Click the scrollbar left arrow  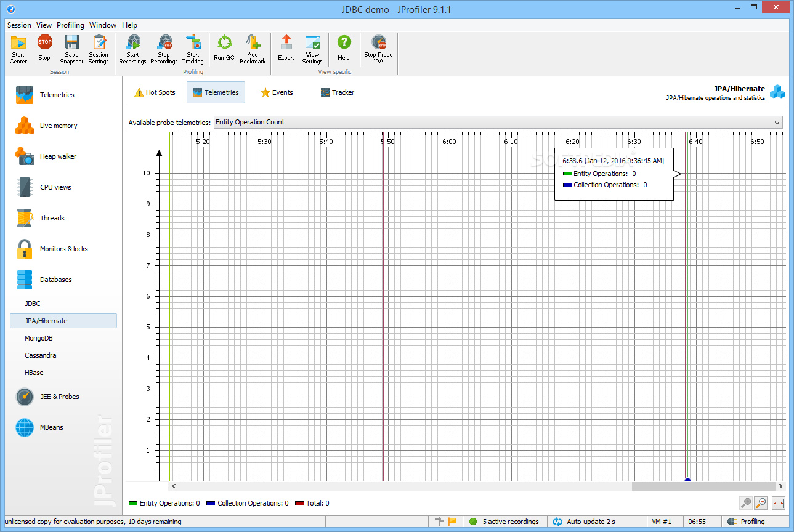coord(174,486)
